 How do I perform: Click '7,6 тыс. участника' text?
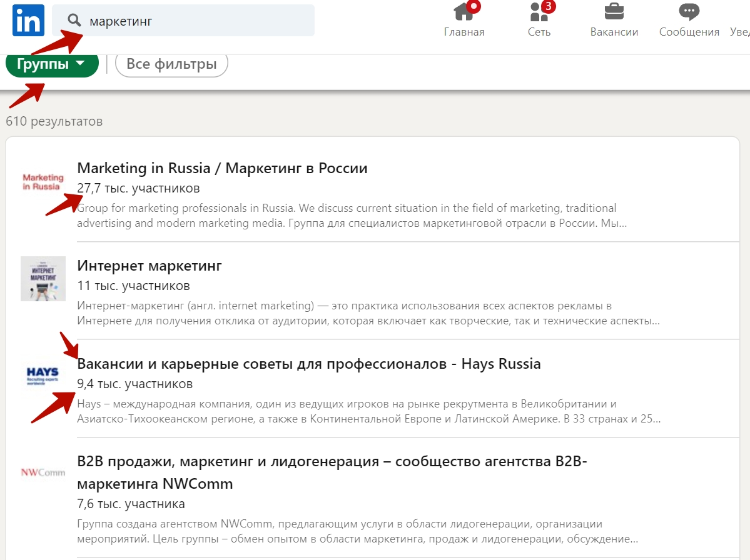(x=131, y=504)
